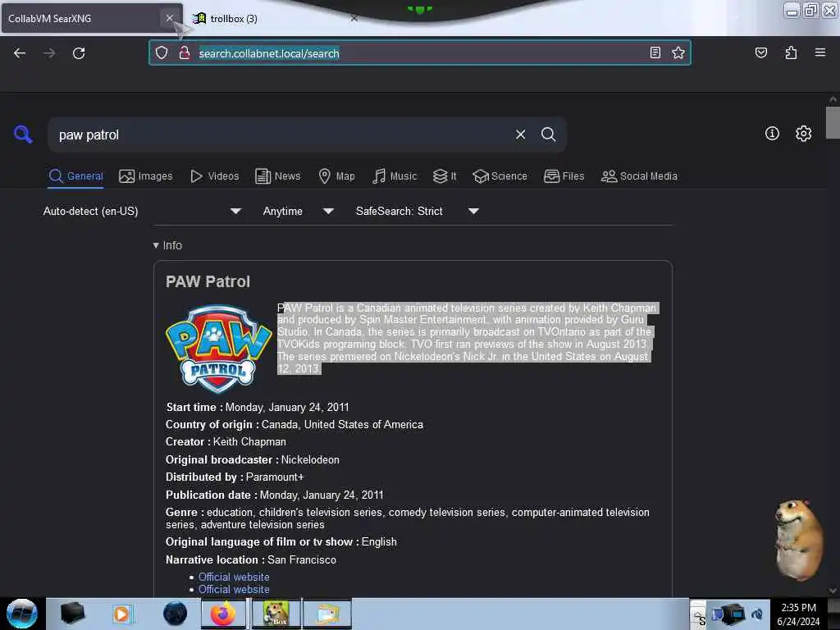Open the Windows Start orb

[x=22, y=614]
